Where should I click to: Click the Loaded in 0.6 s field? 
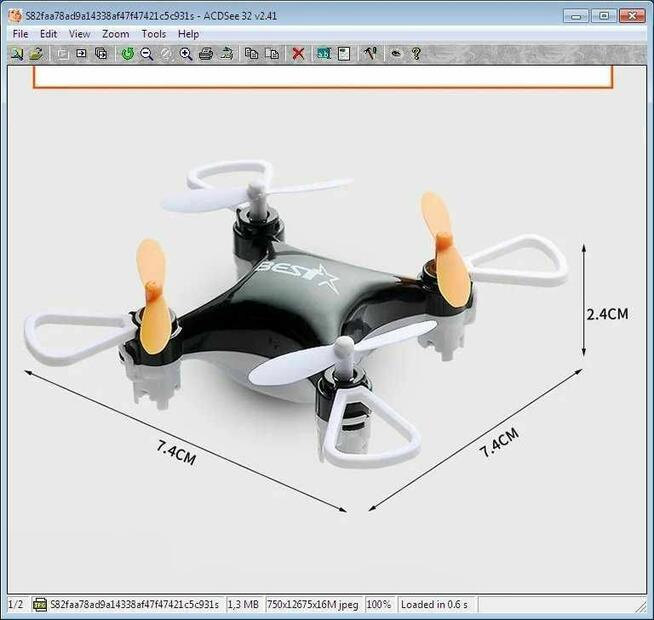point(435,605)
